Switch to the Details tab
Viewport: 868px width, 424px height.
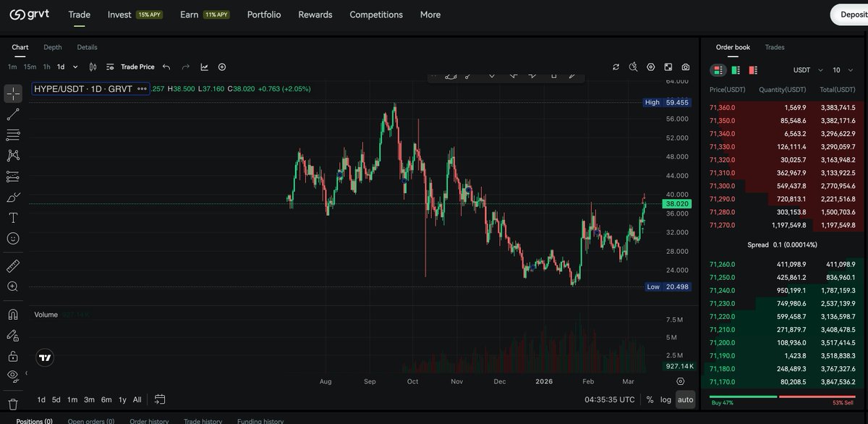(x=87, y=47)
